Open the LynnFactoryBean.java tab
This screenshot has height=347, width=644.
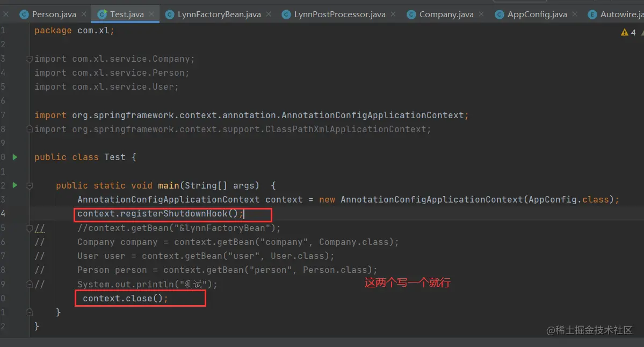[x=219, y=15]
